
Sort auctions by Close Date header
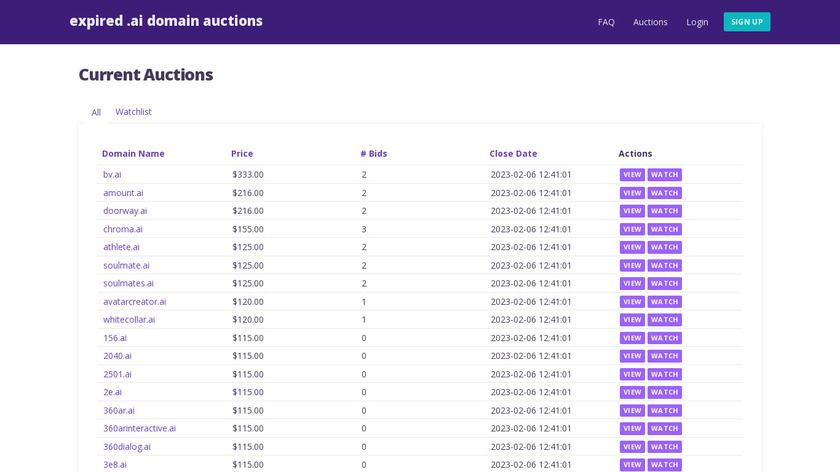(x=513, y=154)
